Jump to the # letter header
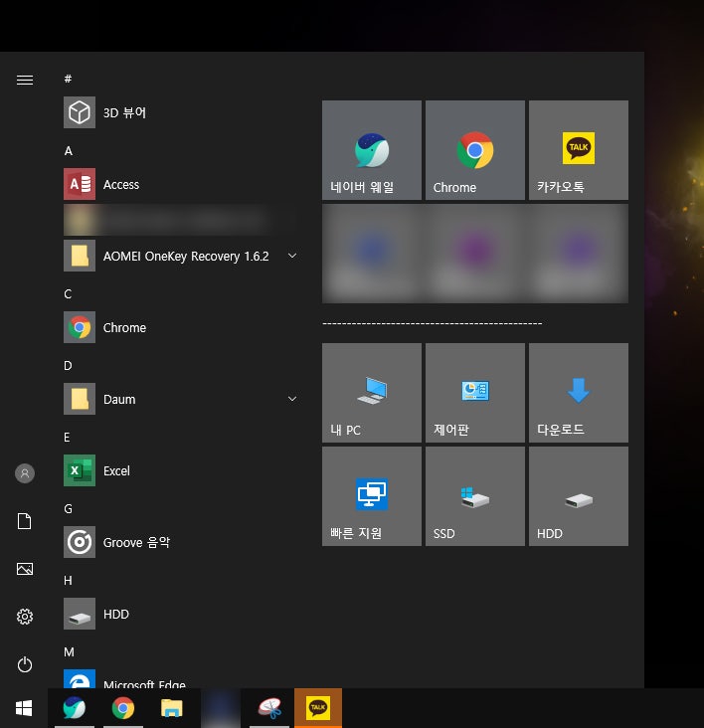The image size is (704, 728). click(x=68, y=79)
